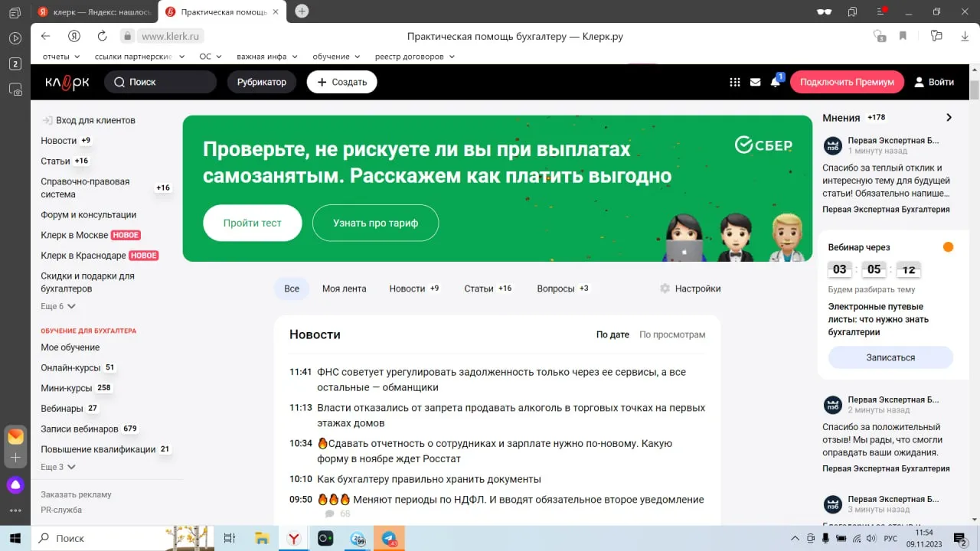The height and width of the screenshot is (551, 980).
Task: Open downloads arrow icon in browser
Action: [964, 36]
